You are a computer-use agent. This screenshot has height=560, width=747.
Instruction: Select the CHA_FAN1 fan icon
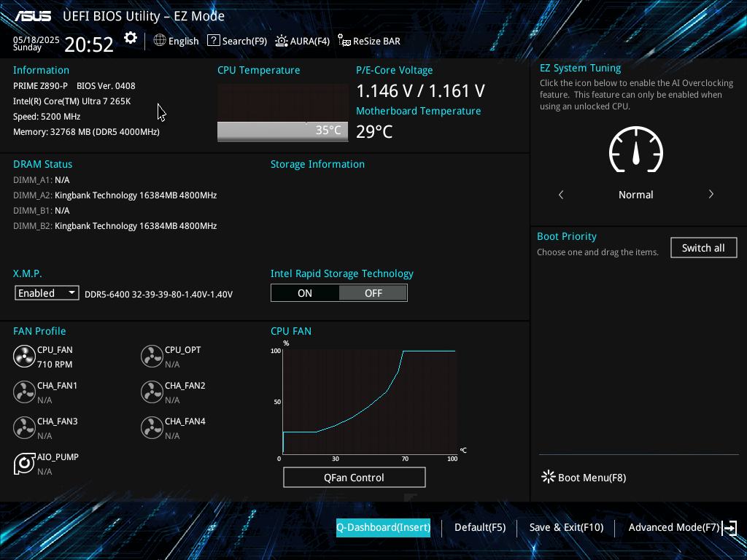point(24,392)
